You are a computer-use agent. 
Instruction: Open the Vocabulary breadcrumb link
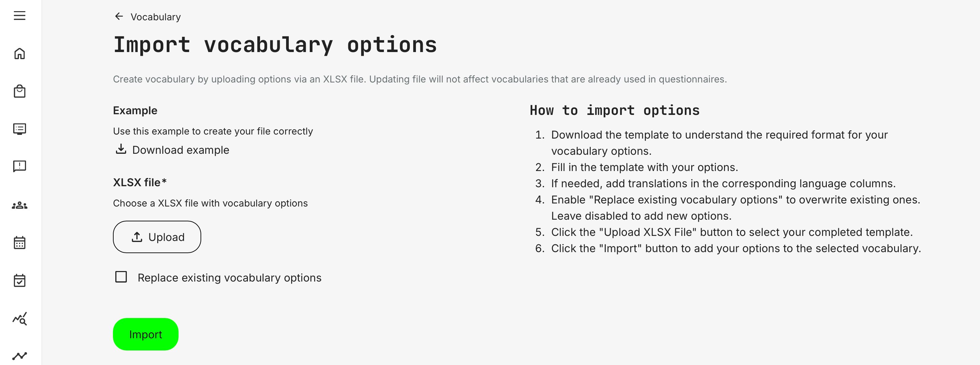pyautogui.click(x=156, y=17)
